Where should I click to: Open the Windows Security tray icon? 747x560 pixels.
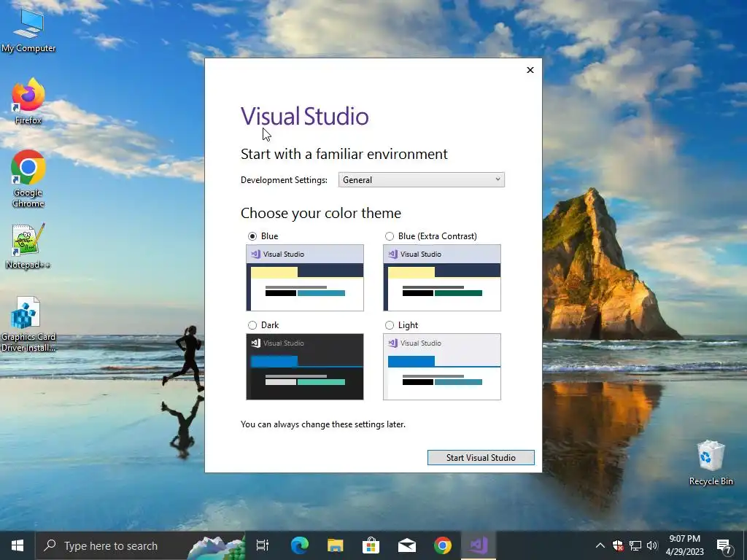pos(618,545)
